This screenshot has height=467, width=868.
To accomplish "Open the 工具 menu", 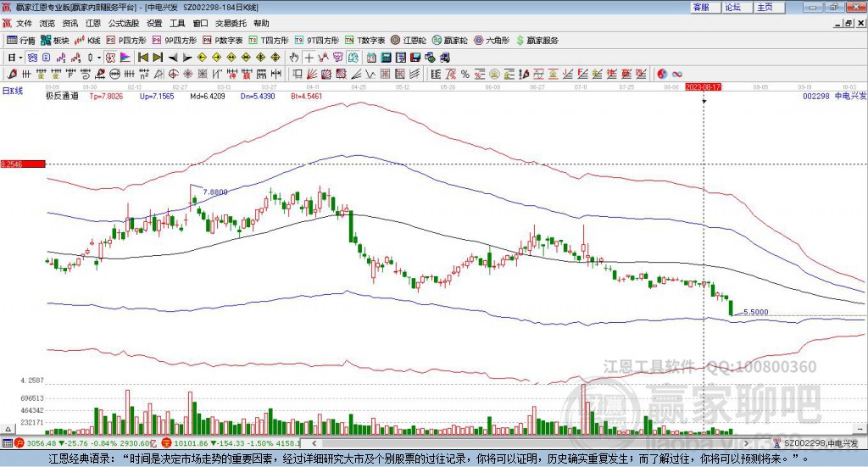I will tap(177, 23).
